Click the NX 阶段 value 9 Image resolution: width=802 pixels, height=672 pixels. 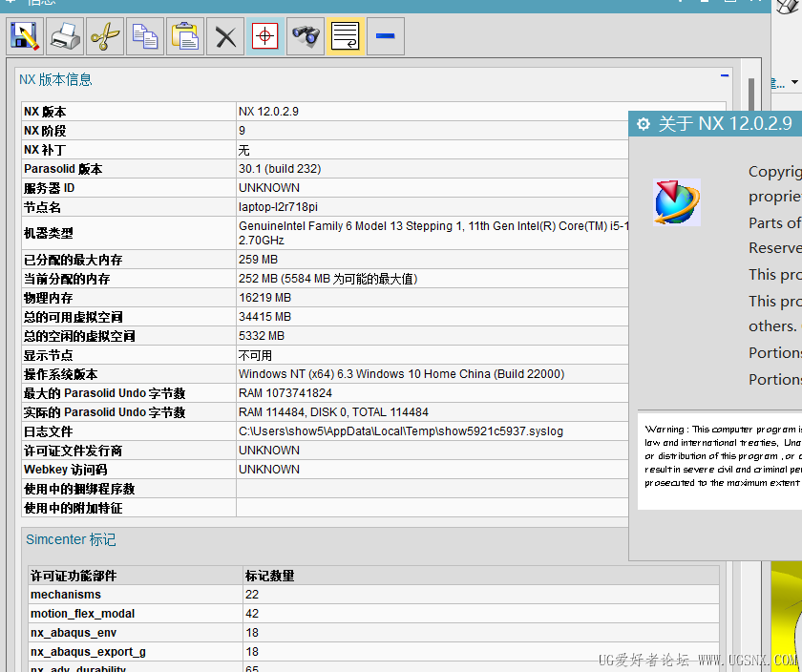[x=242, y=131]
